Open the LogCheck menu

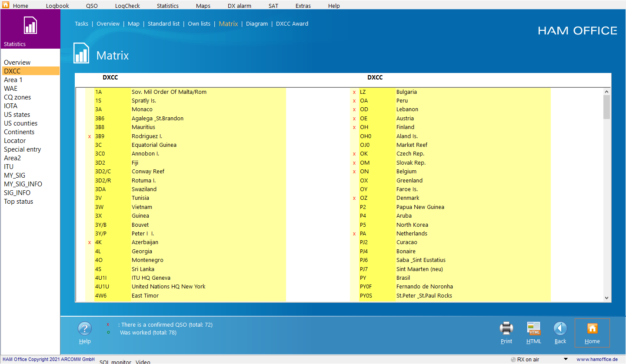(x=127, y=6)
